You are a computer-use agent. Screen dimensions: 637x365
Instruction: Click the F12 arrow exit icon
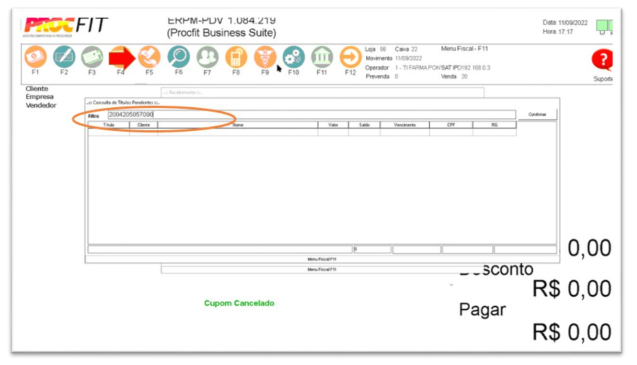[350, 57]
